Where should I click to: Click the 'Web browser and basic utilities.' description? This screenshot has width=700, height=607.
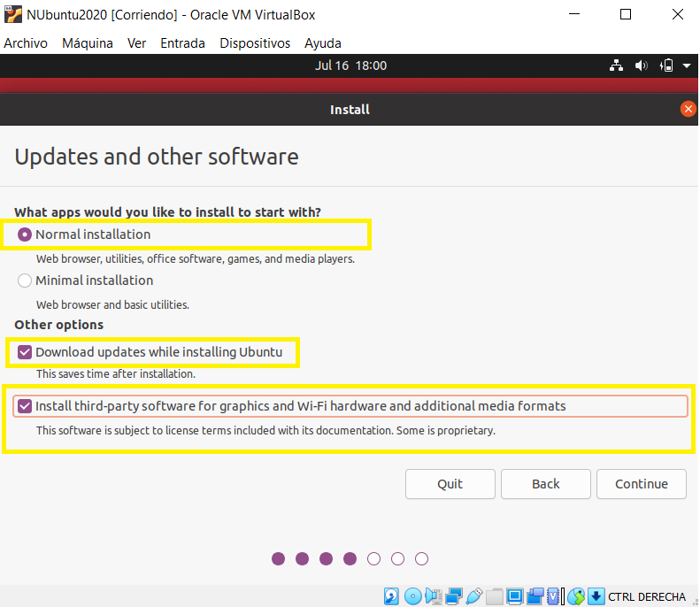112,305
